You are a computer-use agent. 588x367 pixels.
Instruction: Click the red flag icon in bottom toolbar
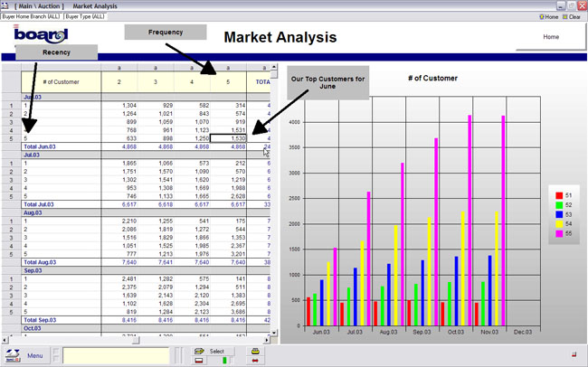point(199,361)
